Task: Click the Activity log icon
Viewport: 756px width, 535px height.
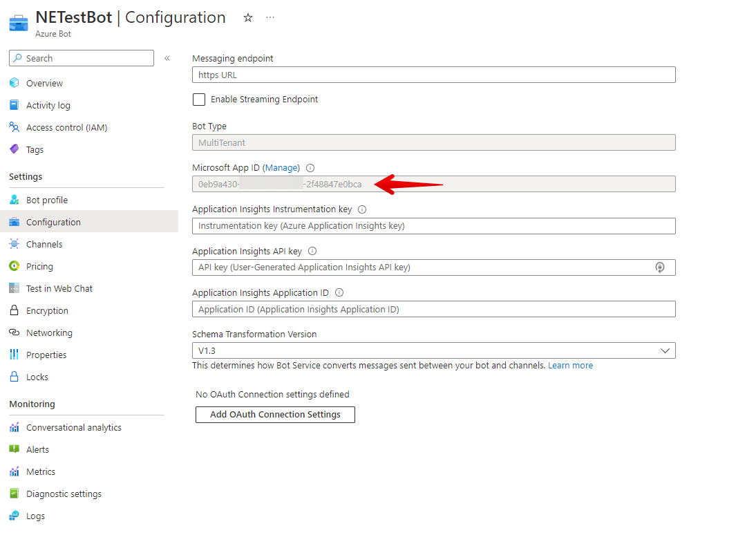Action: 15,105
